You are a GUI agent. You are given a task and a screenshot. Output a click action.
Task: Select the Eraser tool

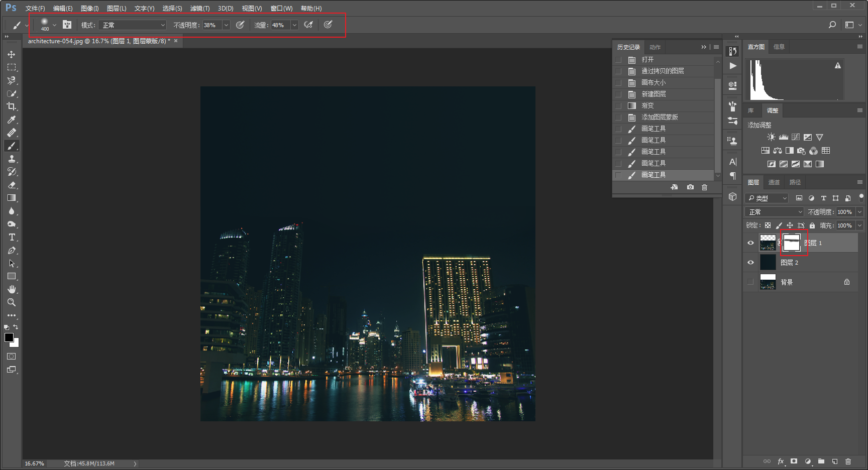(x=12, y=185)
